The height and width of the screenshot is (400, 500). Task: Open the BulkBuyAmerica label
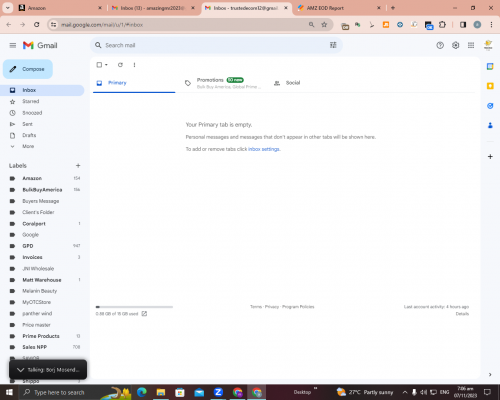(x=42, y=190)
